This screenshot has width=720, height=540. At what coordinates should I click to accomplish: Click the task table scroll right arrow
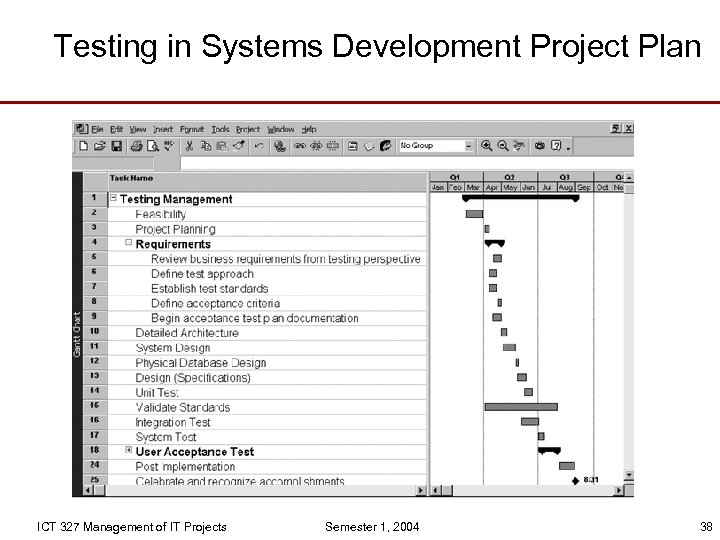coord(420,490)
